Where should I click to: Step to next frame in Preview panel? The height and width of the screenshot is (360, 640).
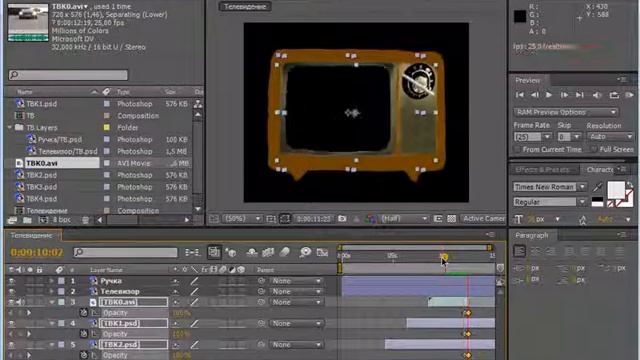[x=564, y=95]
